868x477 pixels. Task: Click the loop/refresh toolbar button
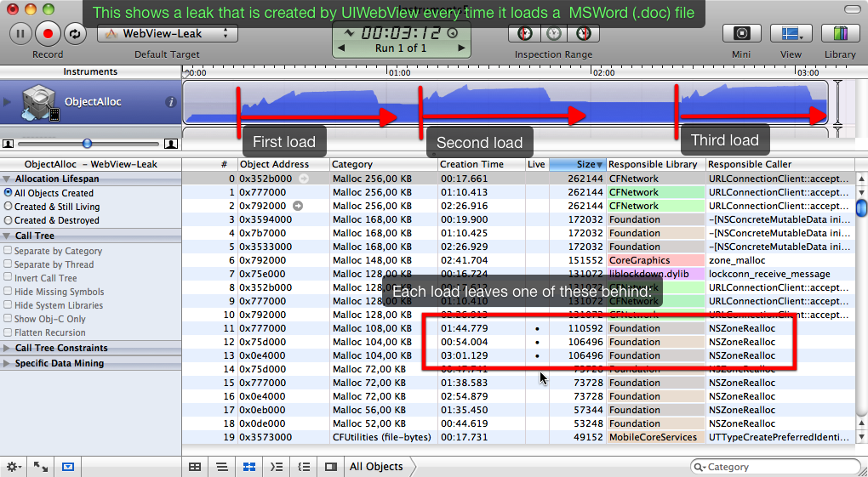tap(74, 34)
